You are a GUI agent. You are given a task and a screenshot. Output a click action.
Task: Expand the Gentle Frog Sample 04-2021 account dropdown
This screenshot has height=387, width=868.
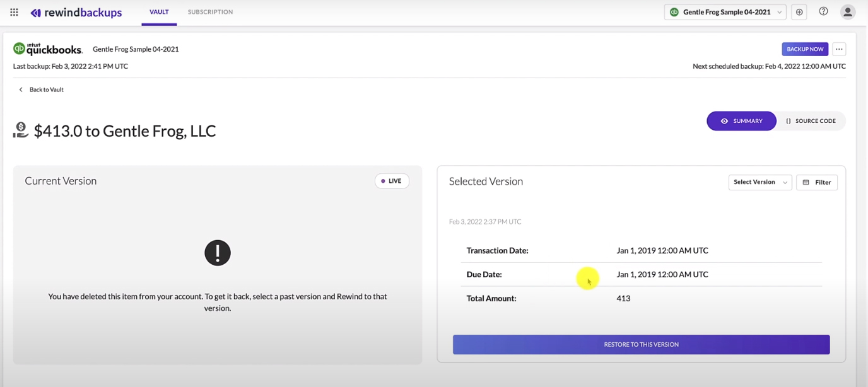(725, 12)
